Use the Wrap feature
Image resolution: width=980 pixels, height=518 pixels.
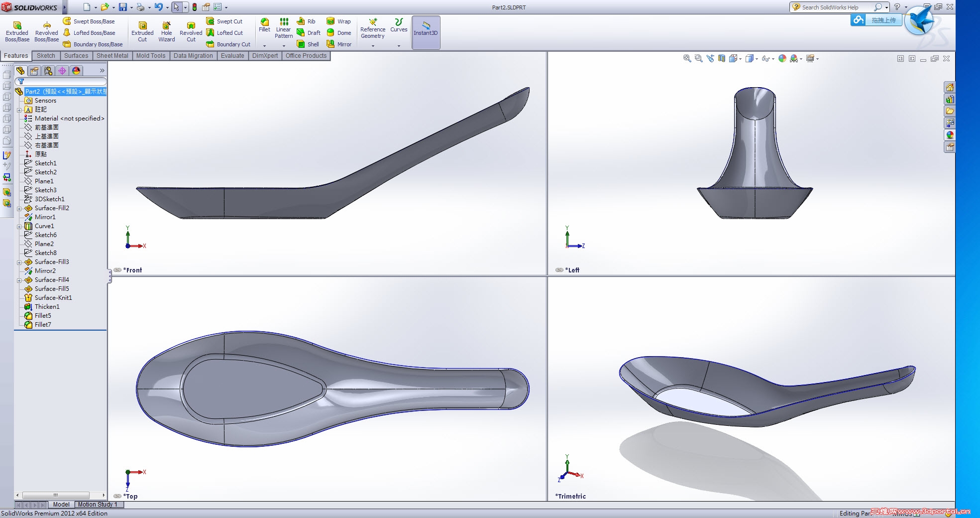pos(339,21)
